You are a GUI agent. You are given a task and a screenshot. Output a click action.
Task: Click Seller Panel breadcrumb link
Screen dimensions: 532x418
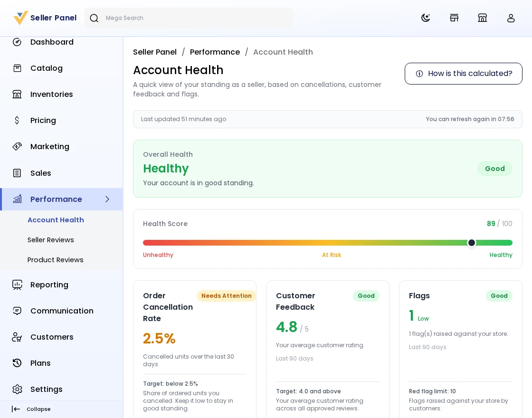pos(155,52)
